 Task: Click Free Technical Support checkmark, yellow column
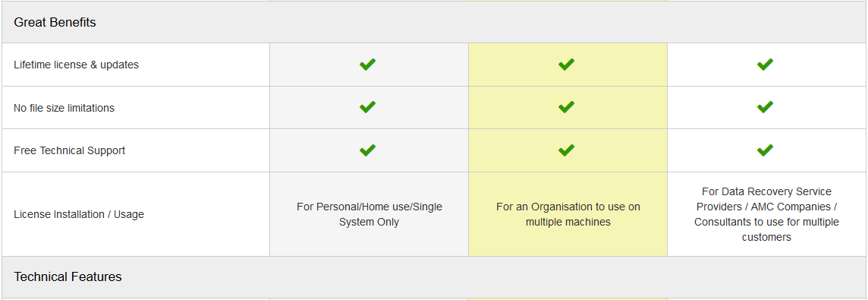pos(566,150)
